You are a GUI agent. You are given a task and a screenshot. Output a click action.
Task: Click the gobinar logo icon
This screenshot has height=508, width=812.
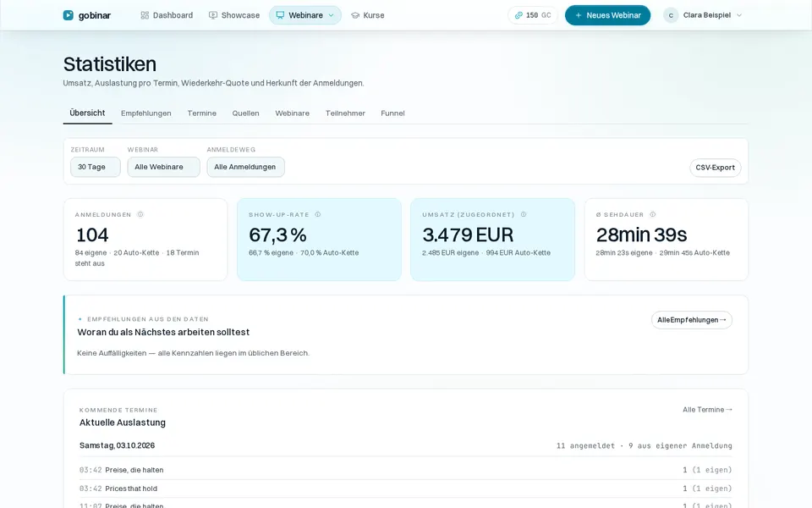pyautogui.click(x=68, y=15)
